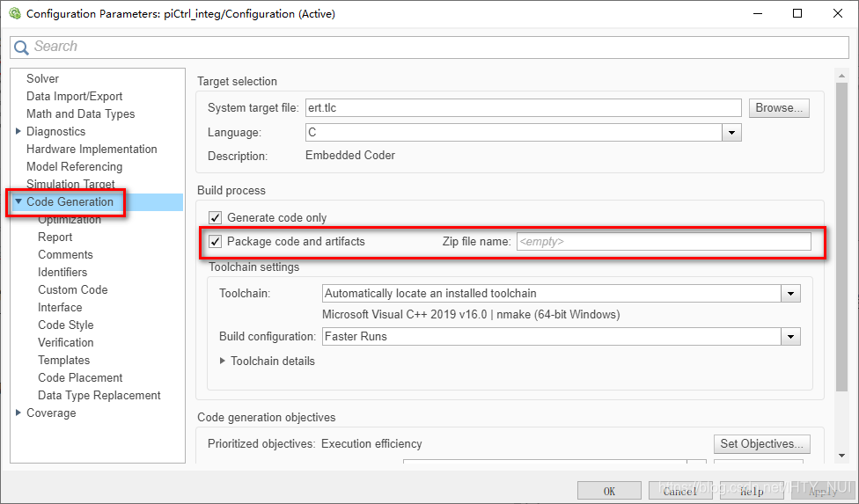
Task: Open the Toolchain dropdown
Action: pos(790,293)
